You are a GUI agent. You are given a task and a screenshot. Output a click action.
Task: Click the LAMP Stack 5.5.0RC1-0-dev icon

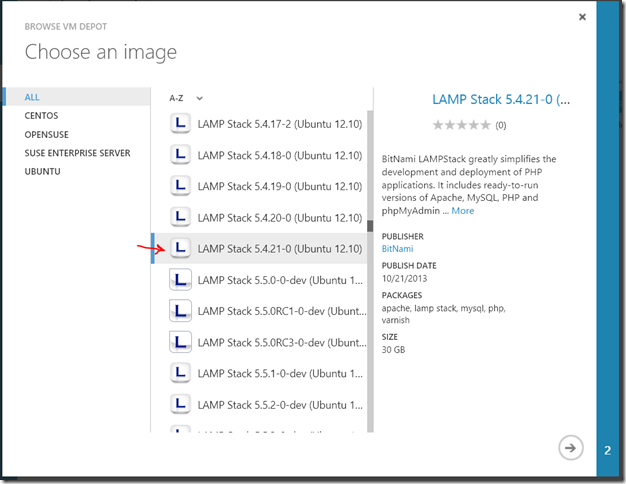click(180, 311)
